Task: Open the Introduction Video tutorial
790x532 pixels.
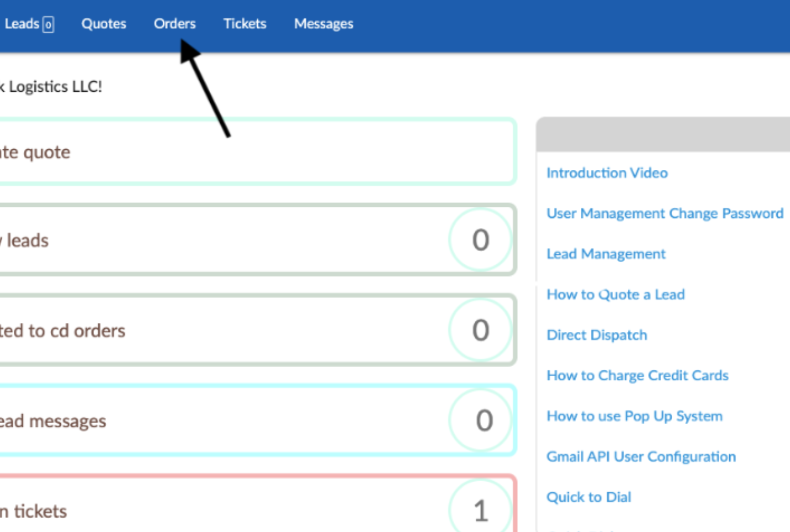Action: click(x=606, y=173)
